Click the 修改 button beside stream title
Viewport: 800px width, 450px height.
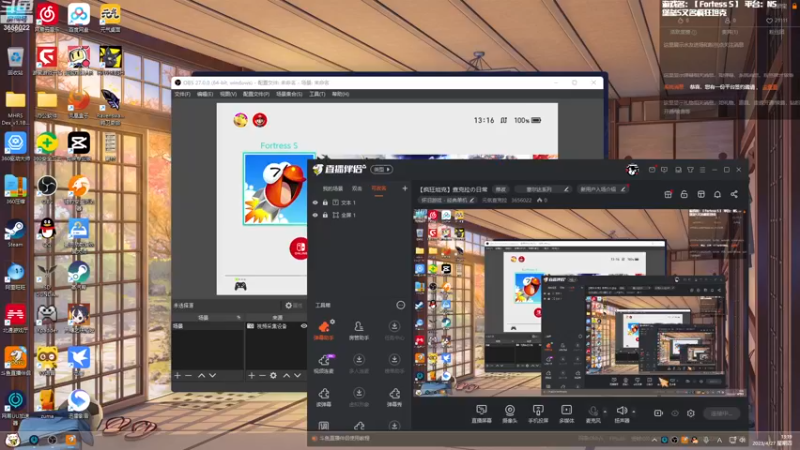[x=501, y=189]
